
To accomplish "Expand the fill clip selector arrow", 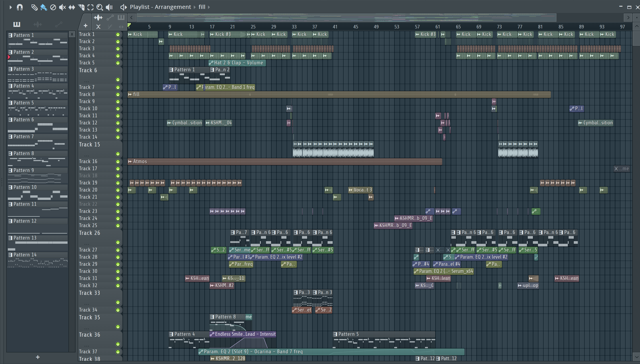I will click(x=209, y=7).
